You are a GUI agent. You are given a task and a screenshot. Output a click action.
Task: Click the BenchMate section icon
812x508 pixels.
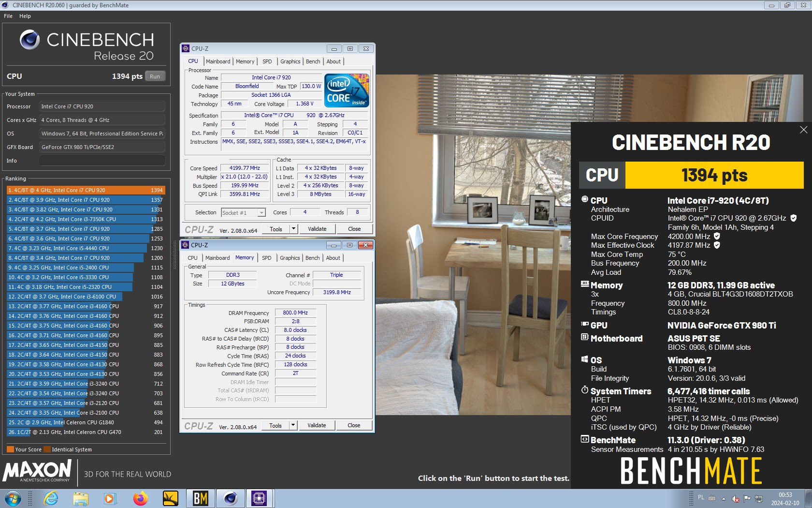point(585,439)
